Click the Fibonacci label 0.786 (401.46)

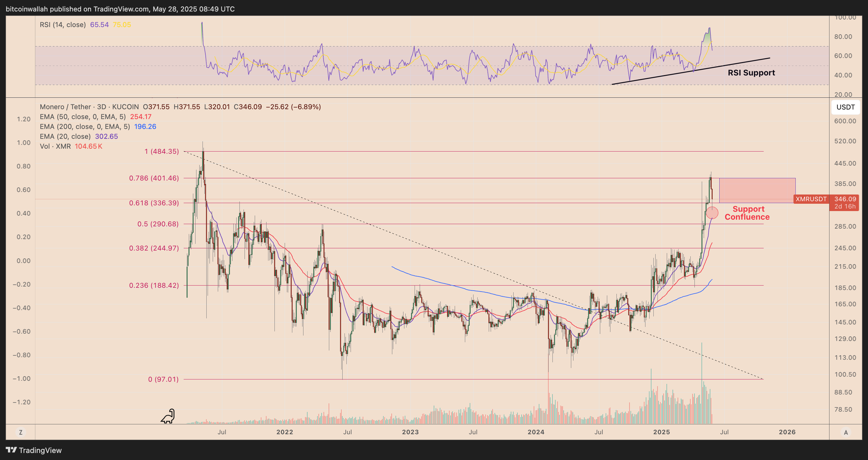coord(154,178)
